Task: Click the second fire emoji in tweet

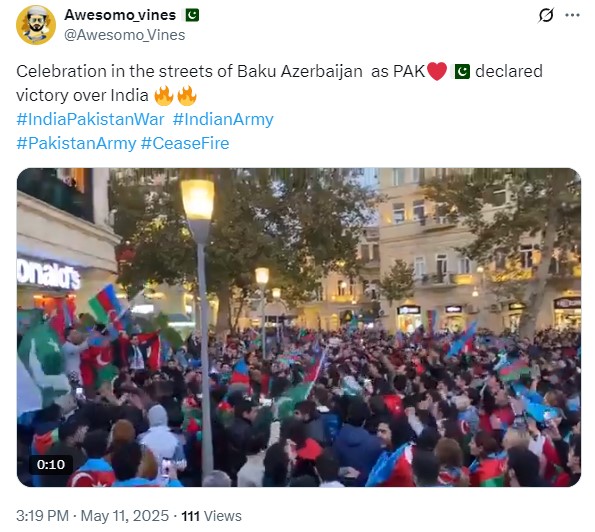Action: click(x=187, y=96)
